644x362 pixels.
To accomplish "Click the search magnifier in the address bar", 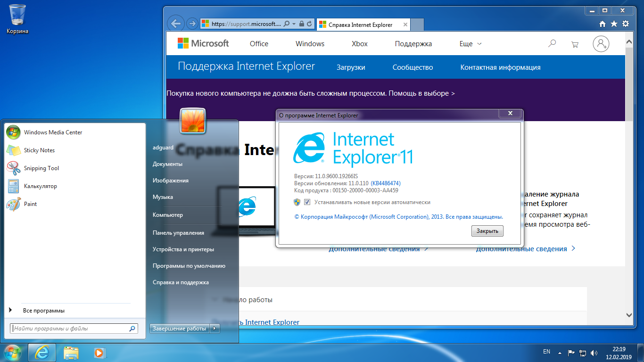I will click(286, 24).
